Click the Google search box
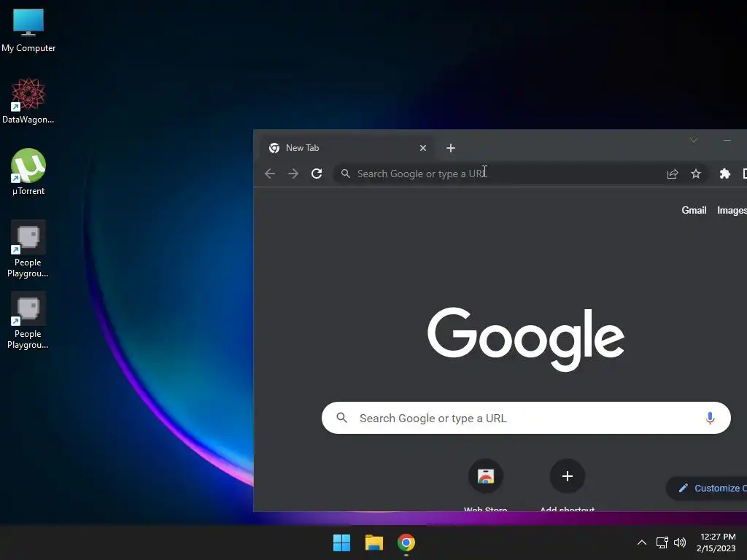The width and height of the screenshot is (747, 560). (526, 418)
